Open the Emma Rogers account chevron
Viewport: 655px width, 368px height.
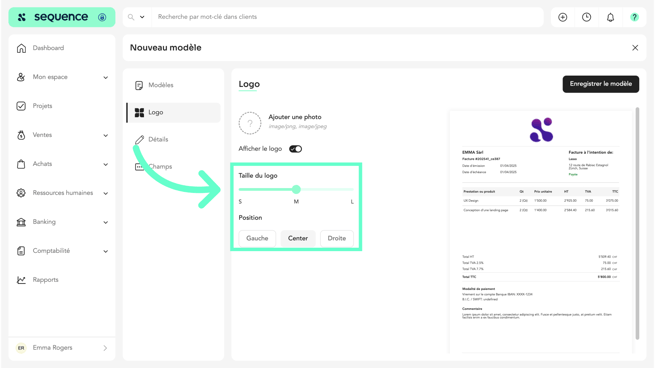(x=105, y=348)
